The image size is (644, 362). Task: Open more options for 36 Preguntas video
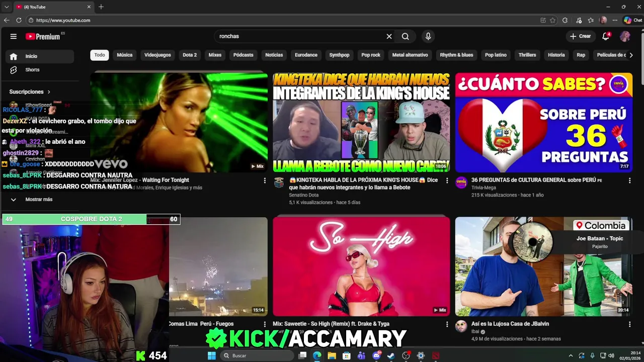tap(629, 180)
